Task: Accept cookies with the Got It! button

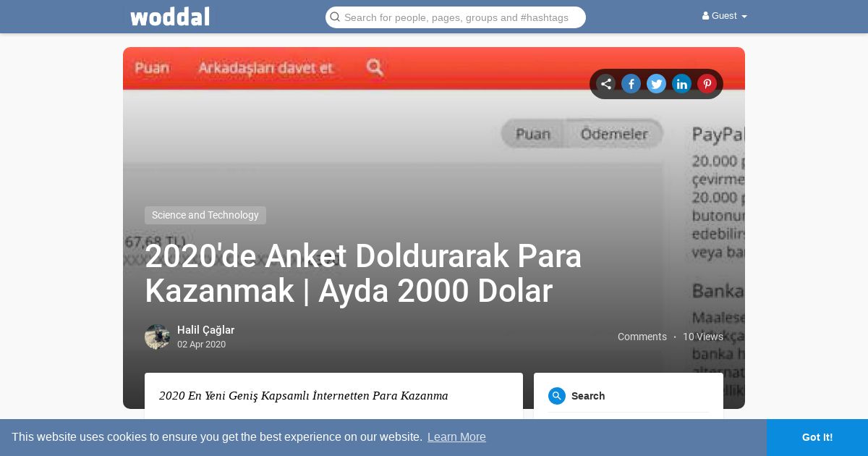Action: [817, 437]
